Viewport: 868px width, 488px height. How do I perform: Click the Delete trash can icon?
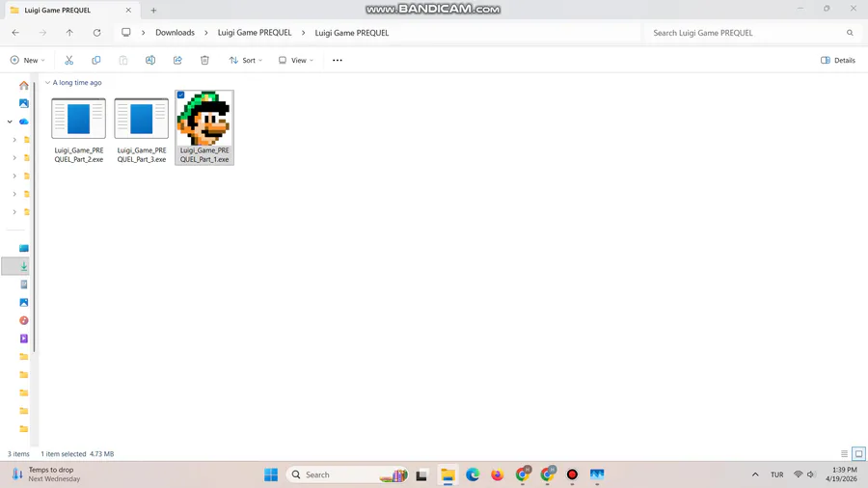tap(204, 61)
